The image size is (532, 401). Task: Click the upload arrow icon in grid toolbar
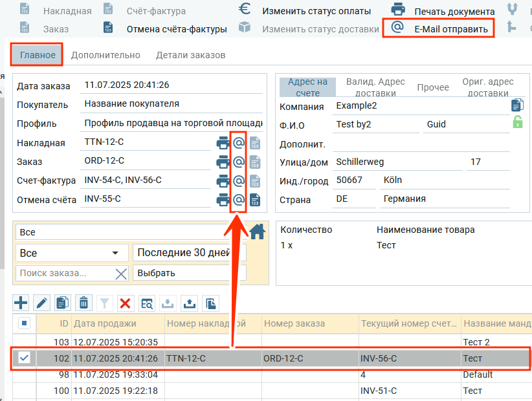pos(189,302)
